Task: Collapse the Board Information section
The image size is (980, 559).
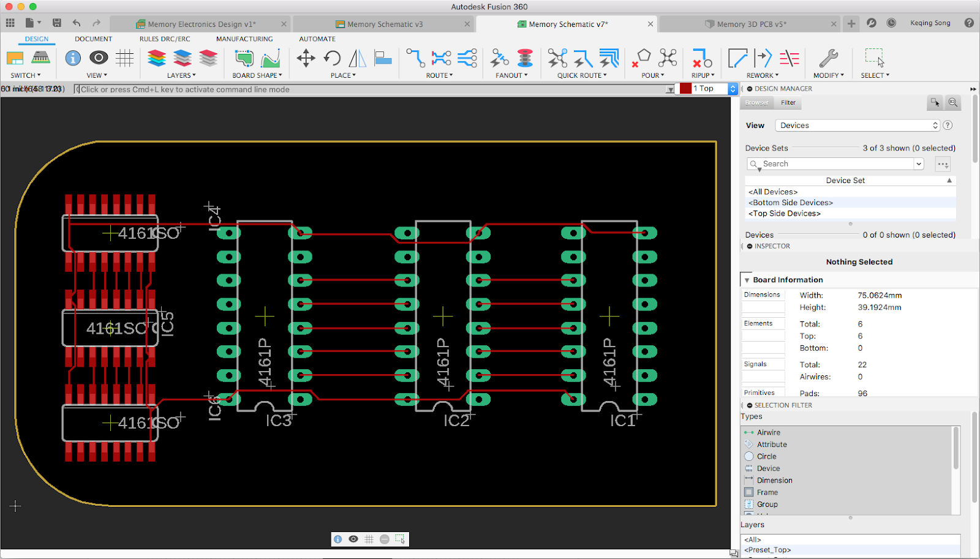Action: tap(747, 280)
